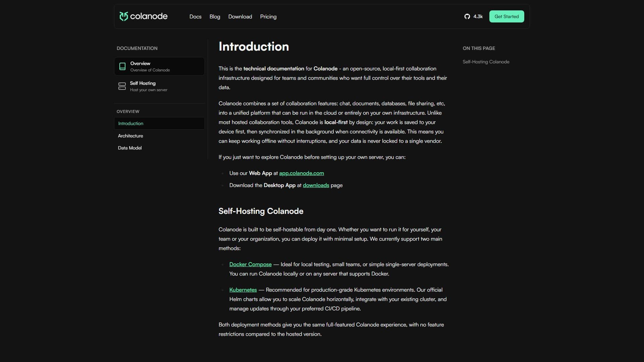Click the Self Hosting server icon
This screenshot has width=644, height=362.
point(122,86)
